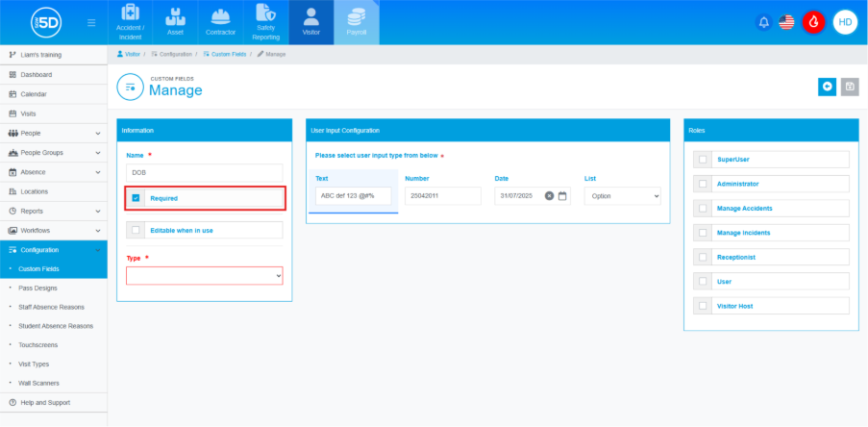Open the Safety Reporting module
The height and width of the screenshot is (427, 868).
point(265,22)
